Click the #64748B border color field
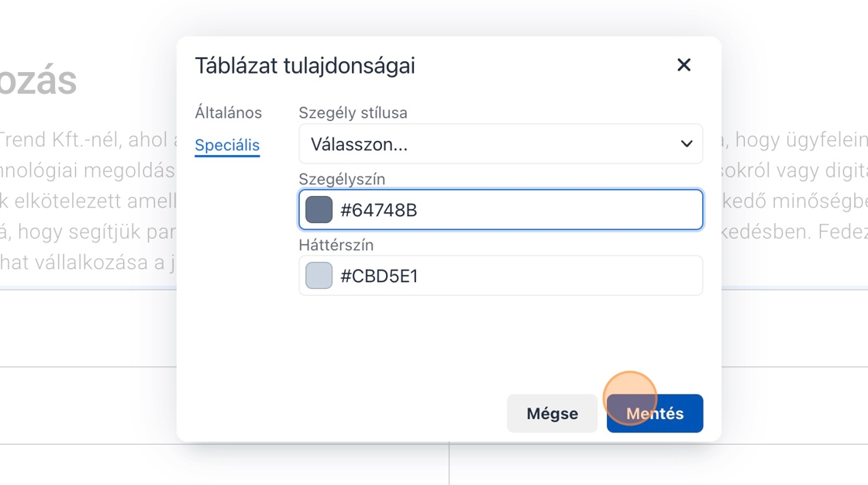Screen dimensions: 868x485 511,210
